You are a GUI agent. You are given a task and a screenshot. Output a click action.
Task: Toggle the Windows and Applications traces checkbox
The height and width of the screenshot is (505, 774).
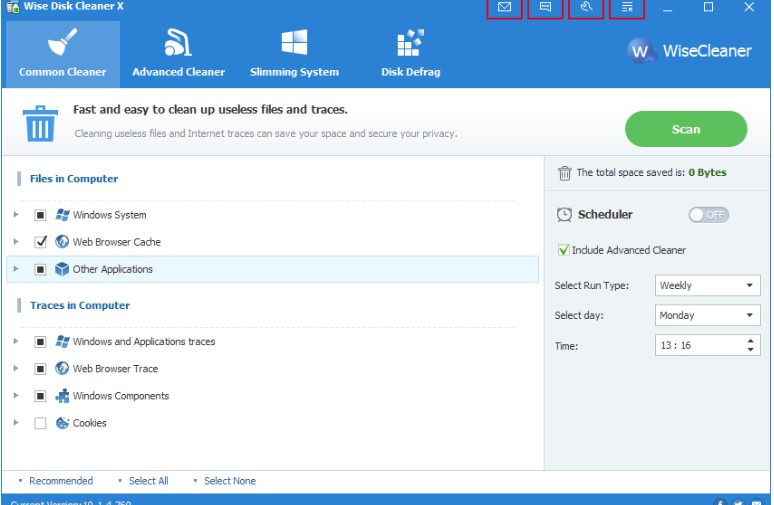[x=40, y=342]
